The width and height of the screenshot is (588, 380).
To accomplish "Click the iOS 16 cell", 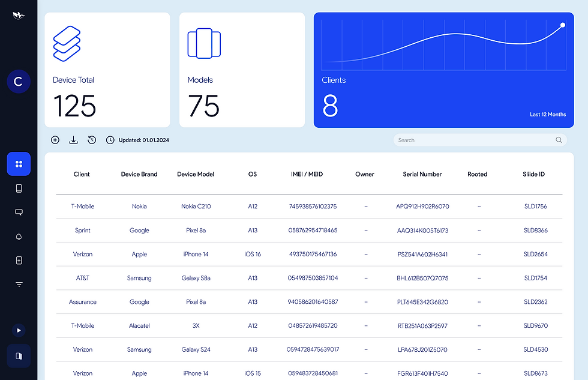I will (253, 254).
